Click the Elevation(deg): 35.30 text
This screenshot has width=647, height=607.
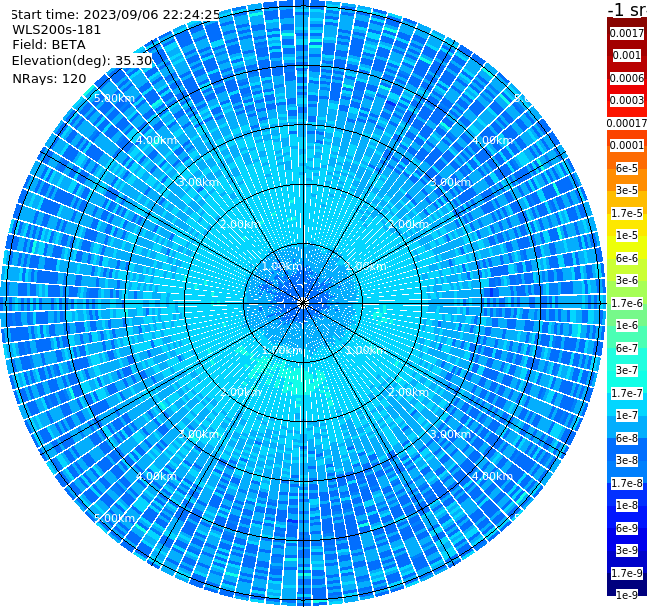82,61
